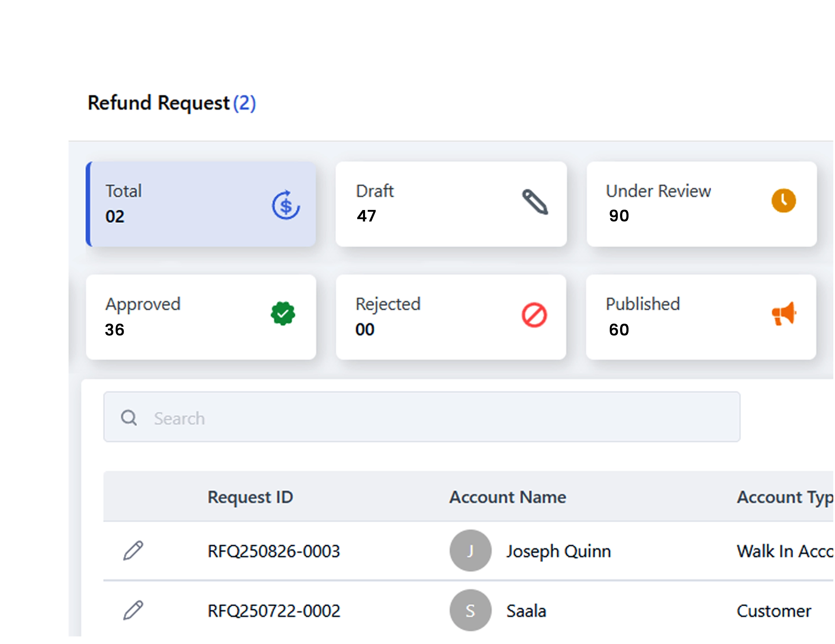Viewport: 835px width, 644px height.
Task: Click the Account Name column header
Action: 507,497
